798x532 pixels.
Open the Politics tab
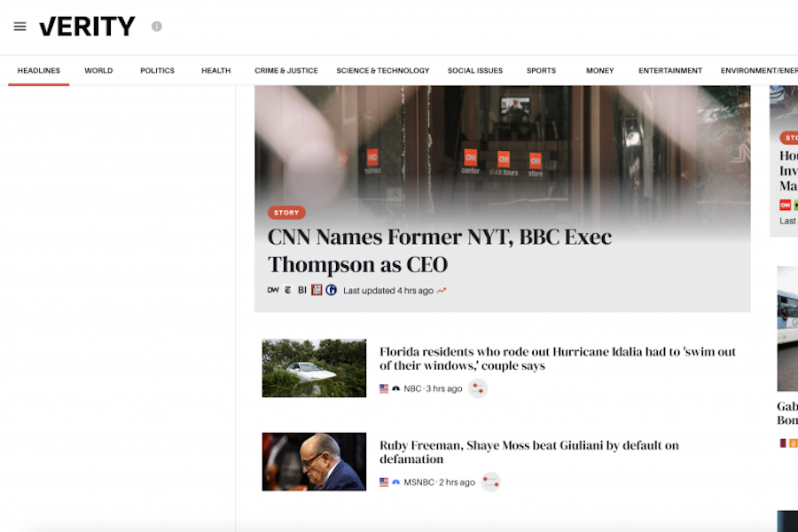point(157,71)
